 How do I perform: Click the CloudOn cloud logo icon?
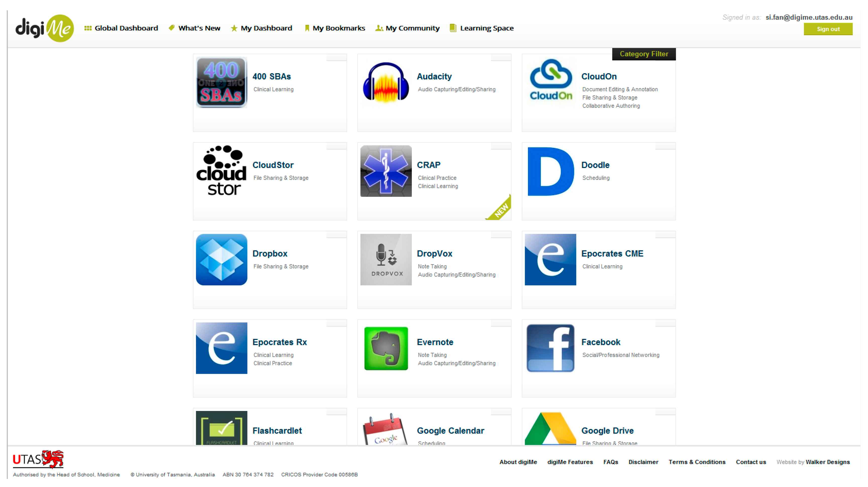(x=550, y=82)
